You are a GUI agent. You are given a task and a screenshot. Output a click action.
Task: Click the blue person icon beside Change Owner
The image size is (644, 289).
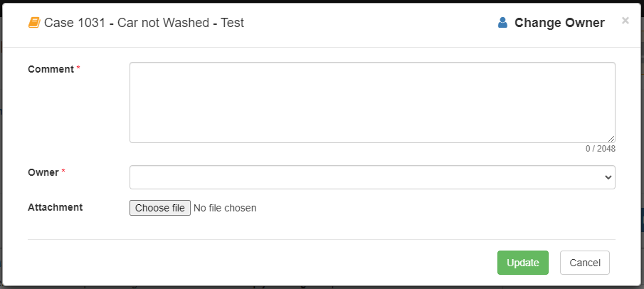[x=502, y=23]
